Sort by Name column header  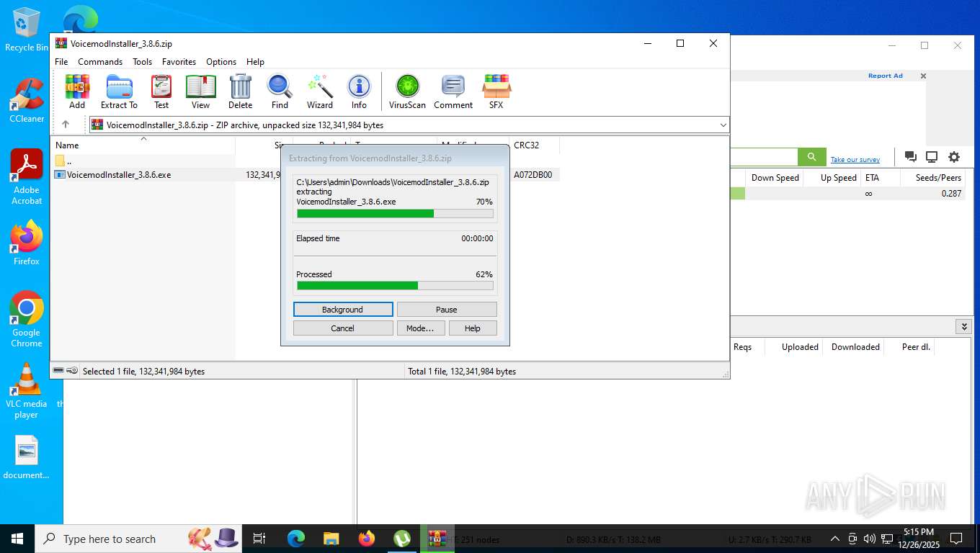tap(143, 145)
